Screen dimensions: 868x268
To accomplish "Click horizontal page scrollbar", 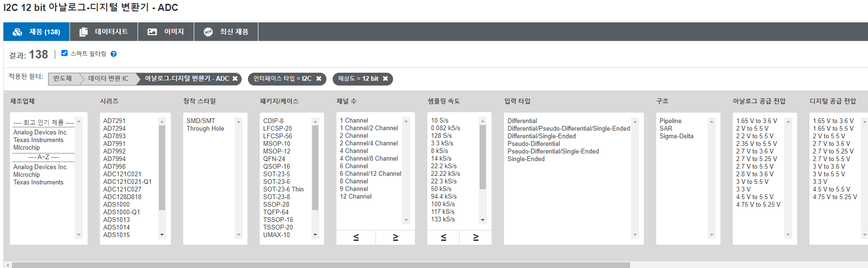I will click(321, 265).
